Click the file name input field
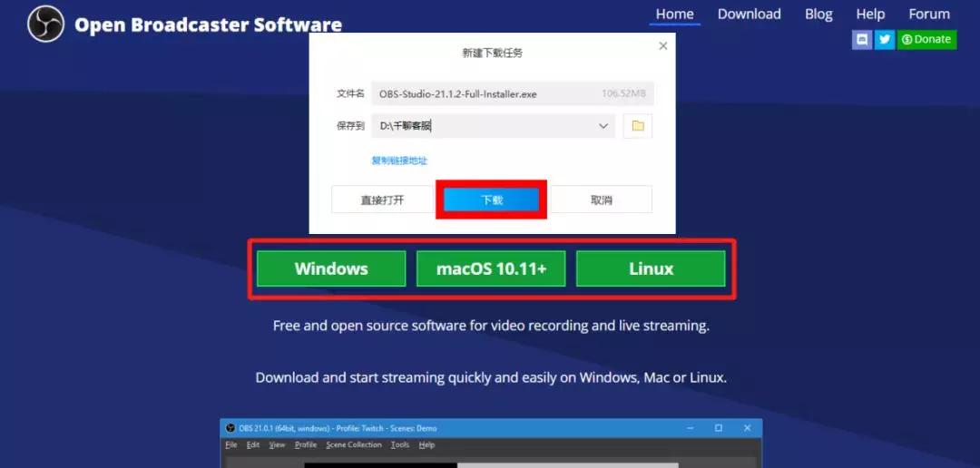The width and height of the screenshot is (980, 468). (x=513, y=93)
